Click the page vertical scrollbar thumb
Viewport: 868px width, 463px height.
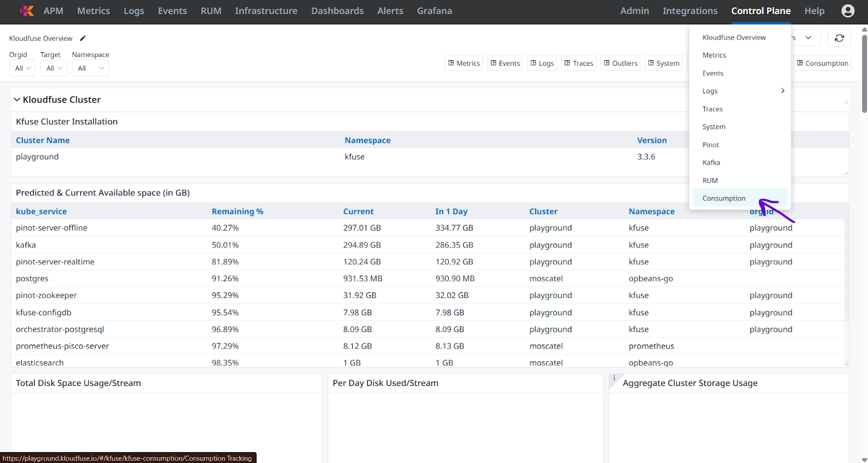coord(864,73)
